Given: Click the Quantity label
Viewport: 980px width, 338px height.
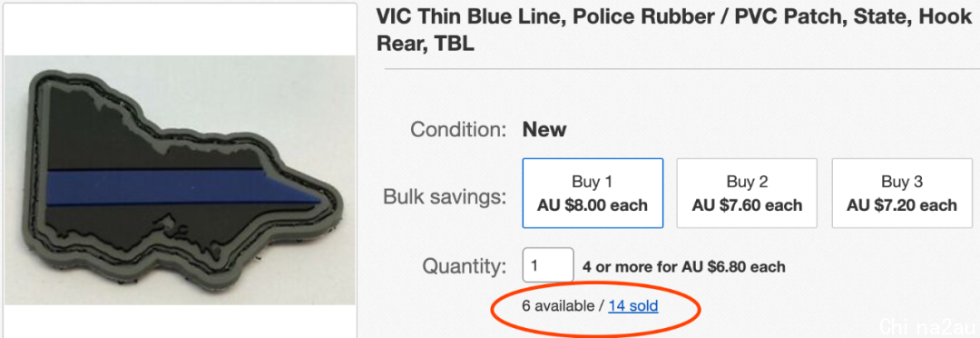Looking at the screenshot, I should 464,266.
